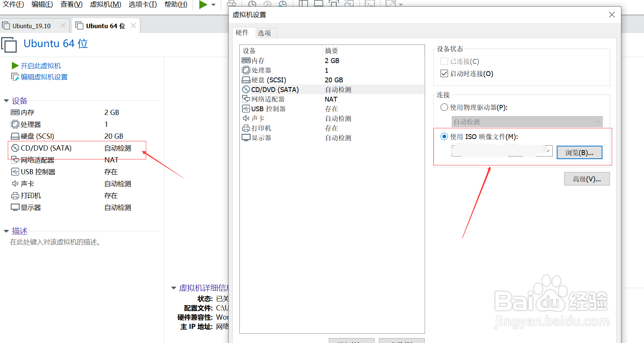Image resolution: width=644 pixels, height=343 pixels.
Task: Click 设备 column header in settings device list
Action: click(281, 50)
